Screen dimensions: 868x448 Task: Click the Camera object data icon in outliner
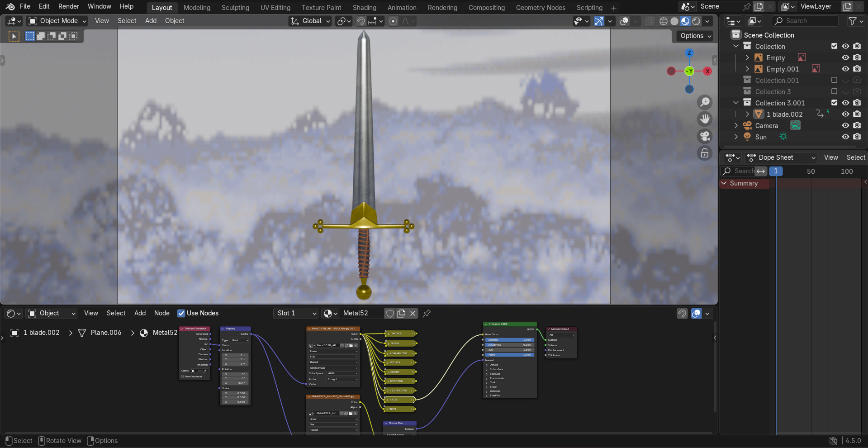click(795, 125)
